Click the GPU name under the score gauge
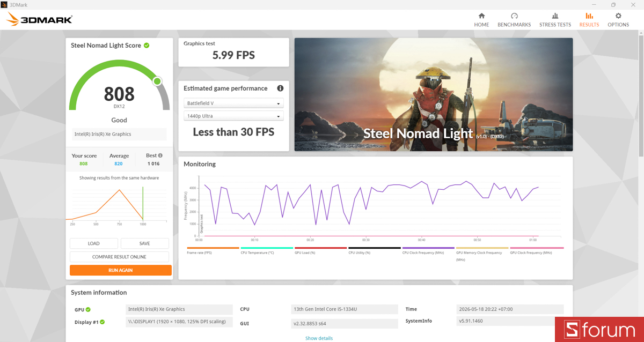Viewport: 644px width, 342px height. coord(120,134)
